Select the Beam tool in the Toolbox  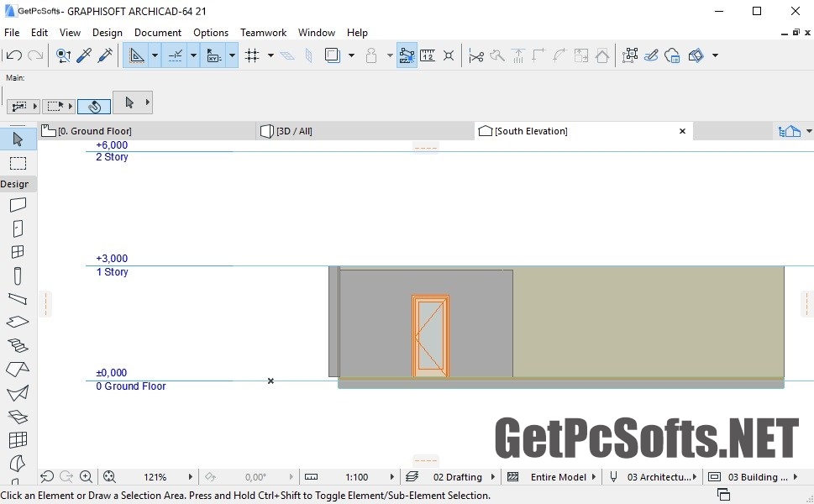pyautogui.click(x=18, y=298)
